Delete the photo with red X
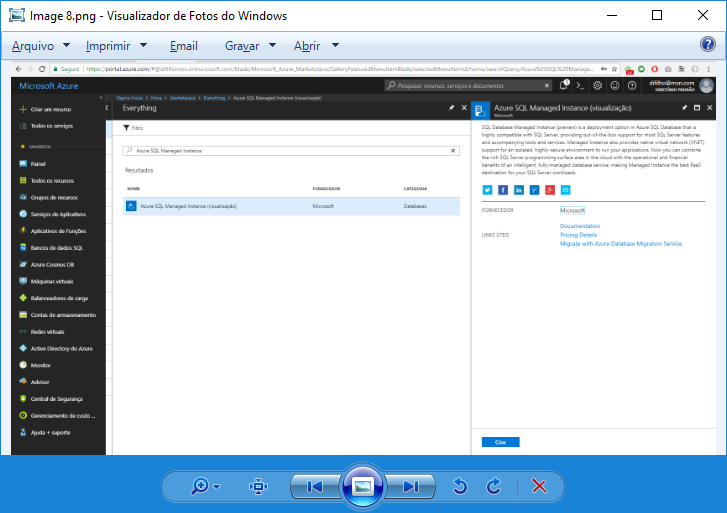The width and height of the screenshot is (727, 513). 539,486
